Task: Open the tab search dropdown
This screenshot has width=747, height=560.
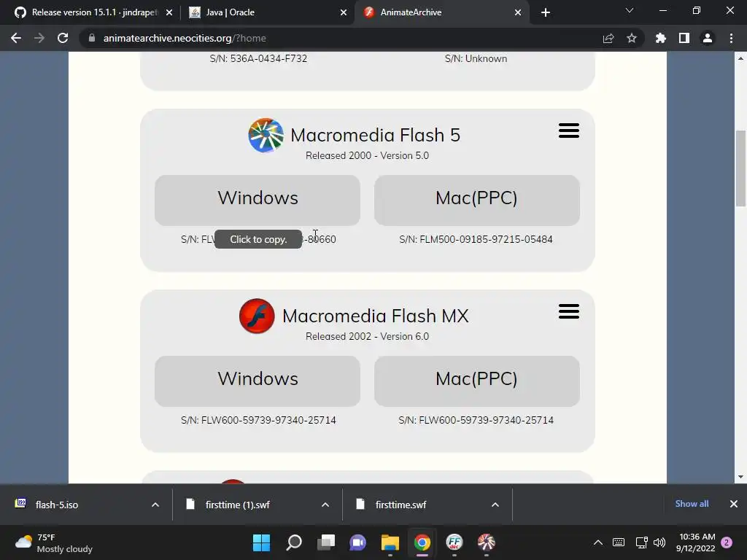Action: click(630, 10)
